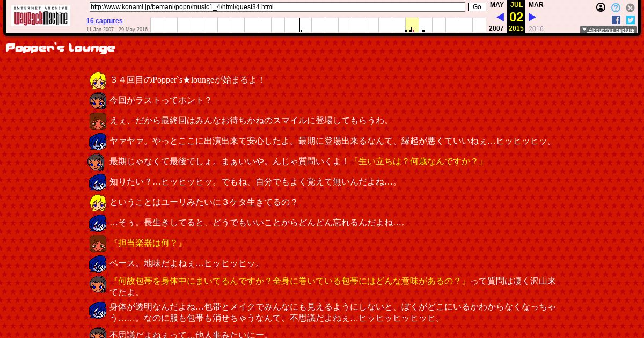Share capture on Facebook icon

coord(616,20)
